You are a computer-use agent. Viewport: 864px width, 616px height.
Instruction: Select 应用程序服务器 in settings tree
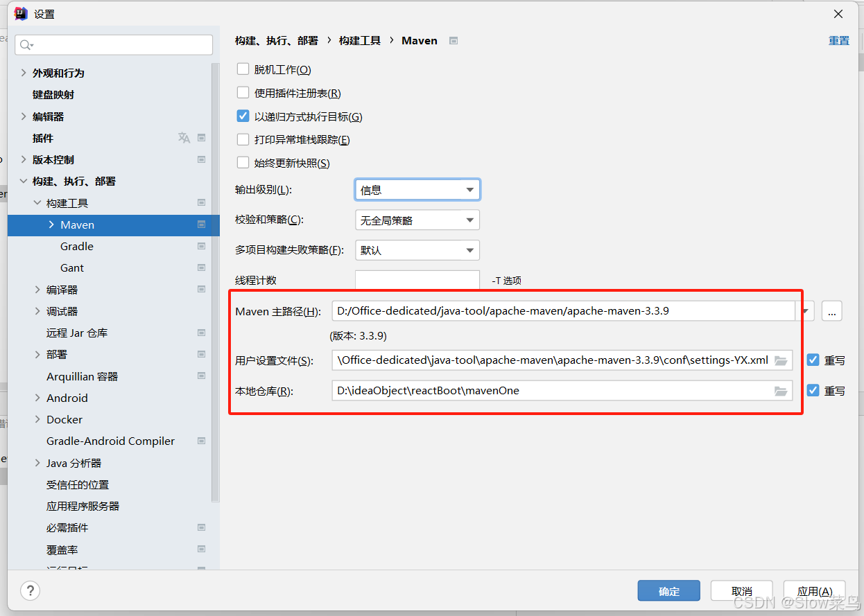click(x=83, y=506)
